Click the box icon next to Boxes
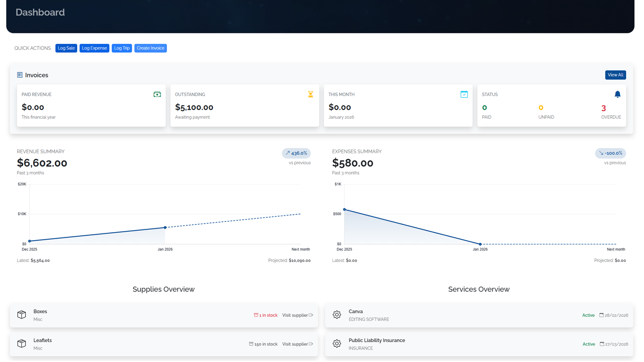The width and height of the screenshot is (644, 362). click(22, 315)
